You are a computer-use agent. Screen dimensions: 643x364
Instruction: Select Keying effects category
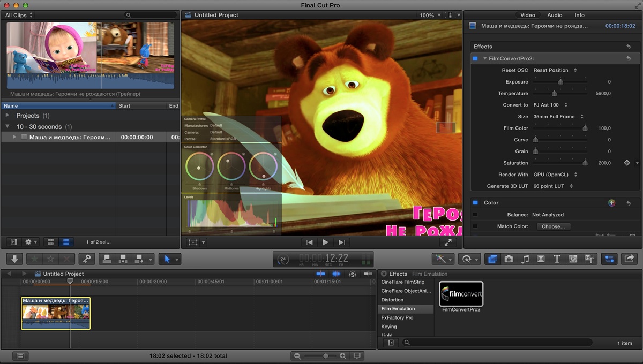click(389, 327)
